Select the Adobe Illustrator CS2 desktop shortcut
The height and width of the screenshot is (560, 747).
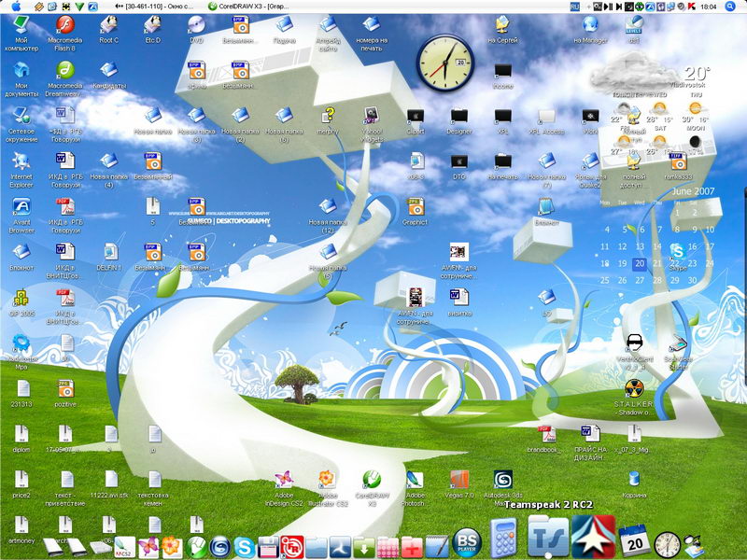point(328,488)
